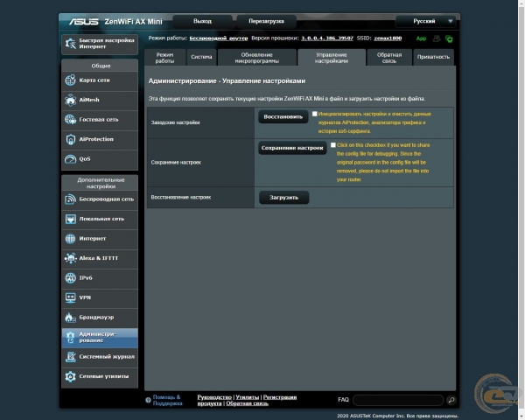This screenshot has height=420, width=525.
Task: Switch to Обновление микропрограммы tab
Action: [256, 58]
